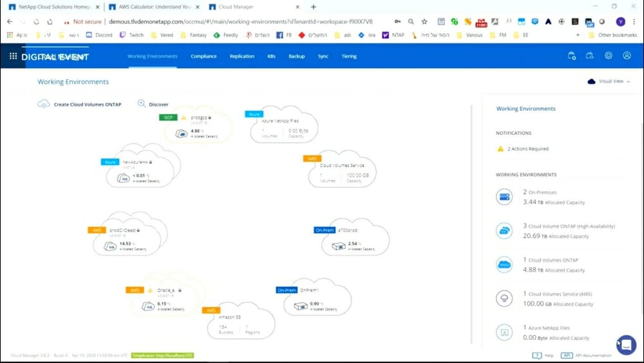Image resolution: width=644 pixels, height=363 pixels.
Task: Select the a700prod On-Prem cloud
Action: click(355, 237)
